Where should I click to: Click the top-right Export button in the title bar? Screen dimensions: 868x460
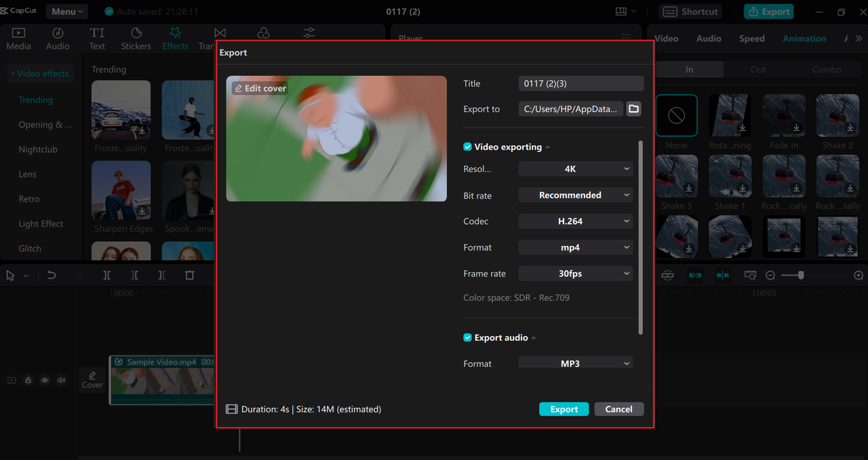768,12
